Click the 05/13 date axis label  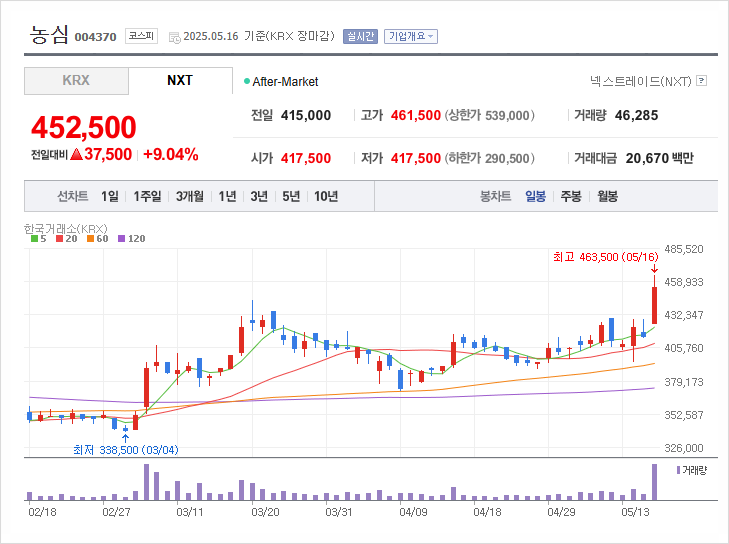(636, 512)
